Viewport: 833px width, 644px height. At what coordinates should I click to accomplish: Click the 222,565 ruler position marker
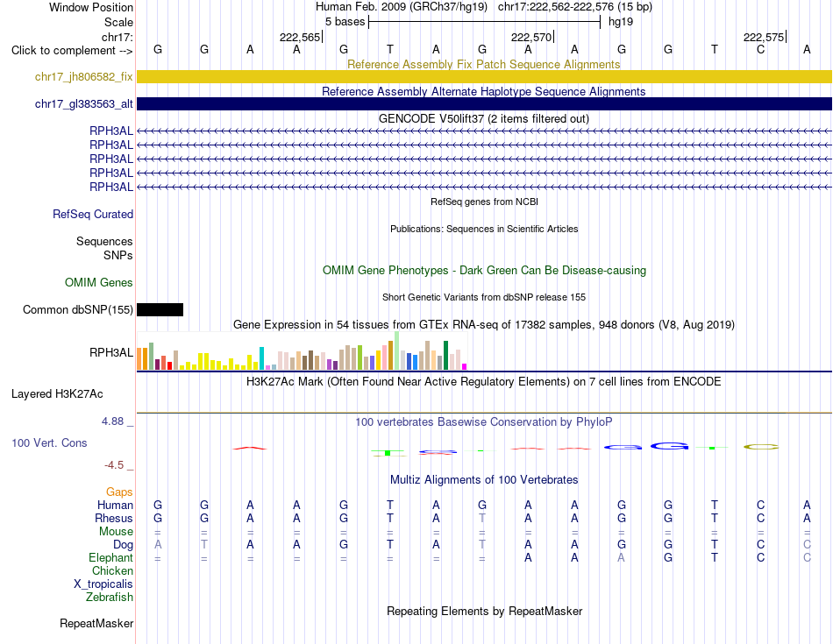pyautogui.click(x=300, y=37)
